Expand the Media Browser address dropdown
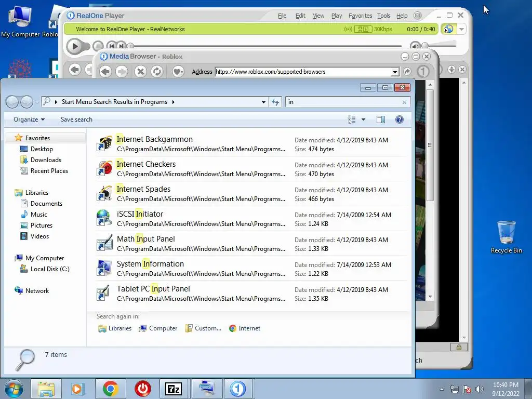The height and width of the screenshot is (399, 532). 395,72
